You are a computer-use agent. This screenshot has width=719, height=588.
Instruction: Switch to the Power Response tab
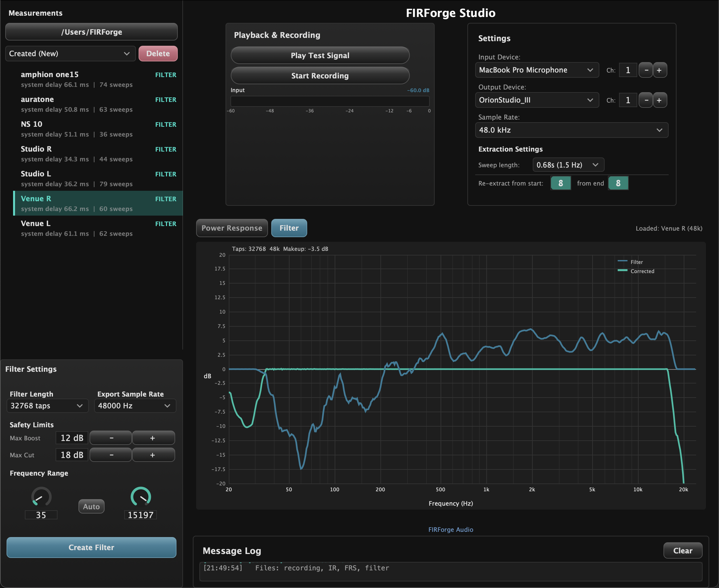click(x=232, y=228)
